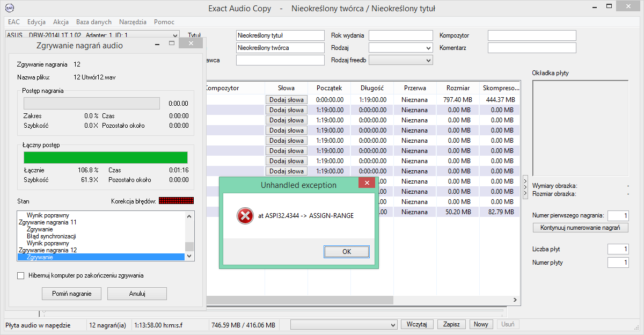Open the Edycja menu
Image resolution: width=644 pixels, height=335 pixels.
[36, 22]
